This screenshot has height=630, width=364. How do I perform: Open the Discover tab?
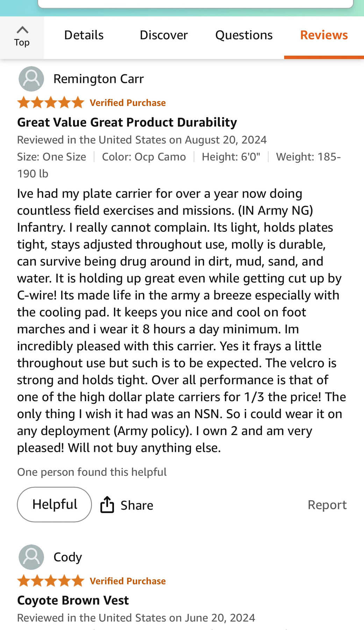click(x=164, y=35)
